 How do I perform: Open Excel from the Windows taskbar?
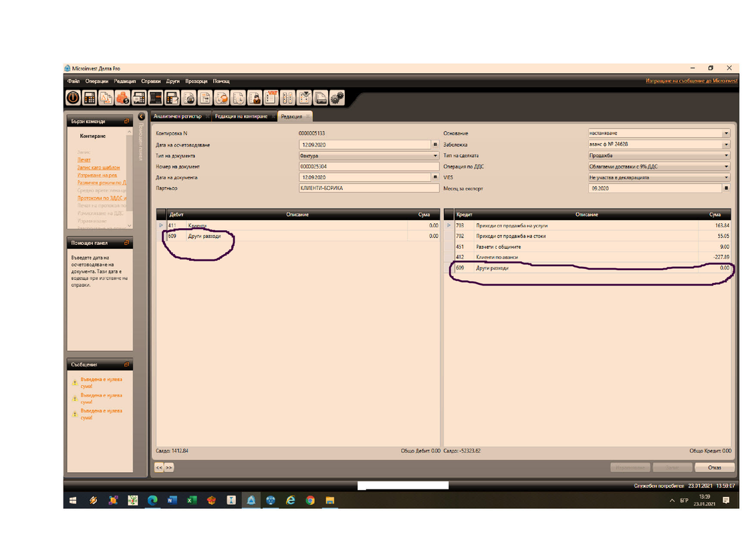pos(192,500)
